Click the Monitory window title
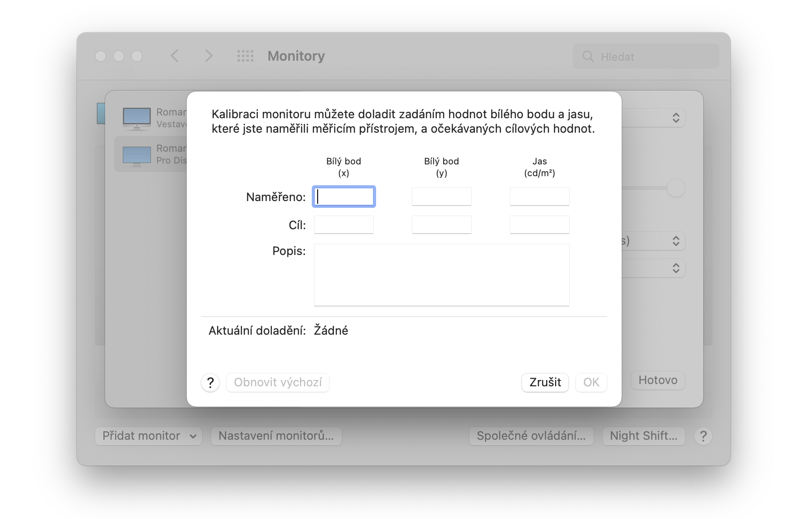This screenshot has width=812, height=519. (296, 56)
